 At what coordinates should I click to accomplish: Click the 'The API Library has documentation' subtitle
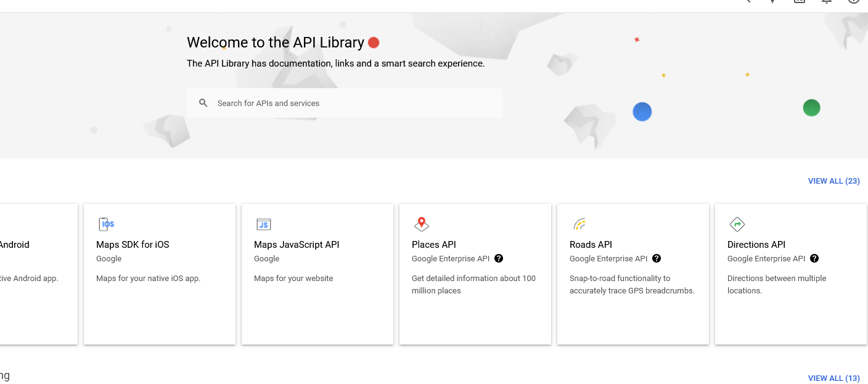click(x=336, y=63)
